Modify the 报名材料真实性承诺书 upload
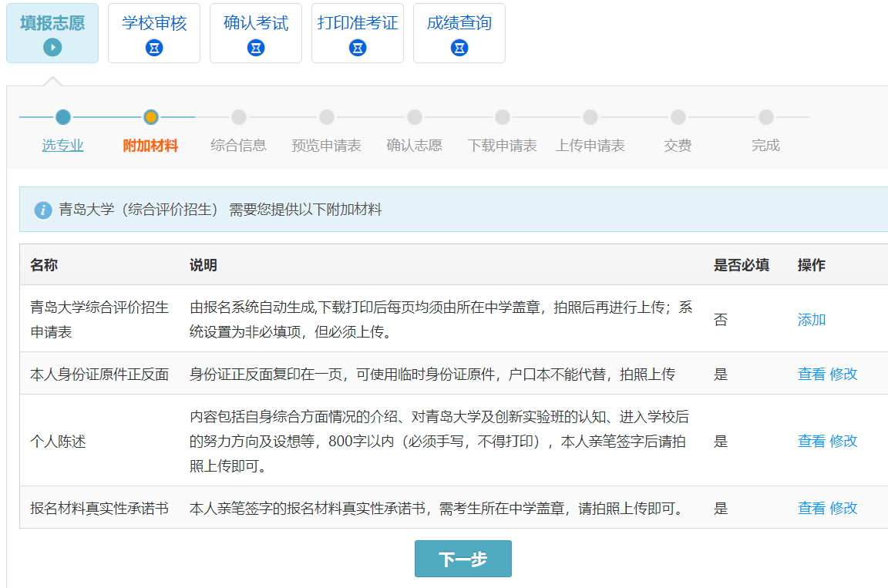Image resolution: width=888 pixels, height=588 pixels. (x=843, y=509)
